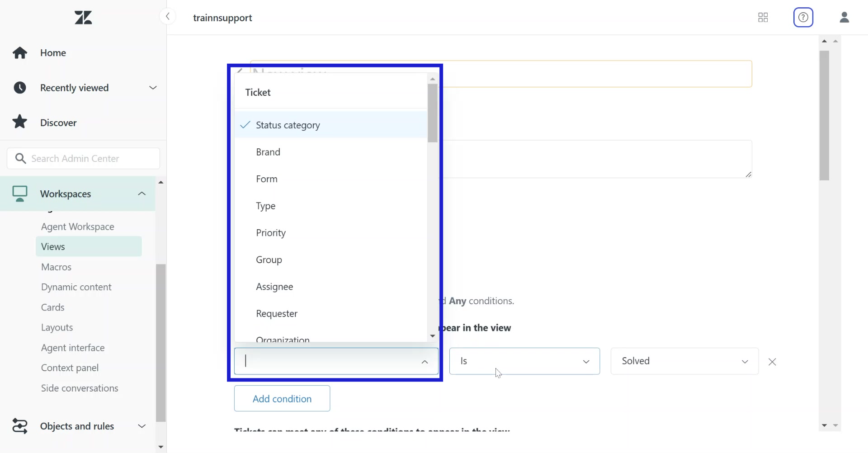Select the Brand option
This screenshot has height=453, width=868.
(268, 152)
